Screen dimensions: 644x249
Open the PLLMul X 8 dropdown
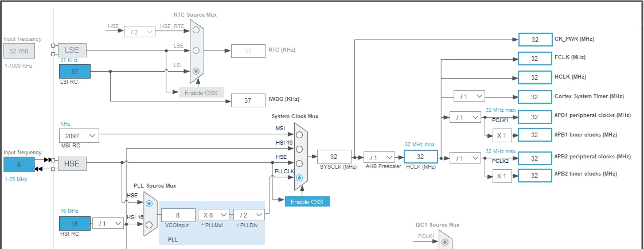[213, 215]
